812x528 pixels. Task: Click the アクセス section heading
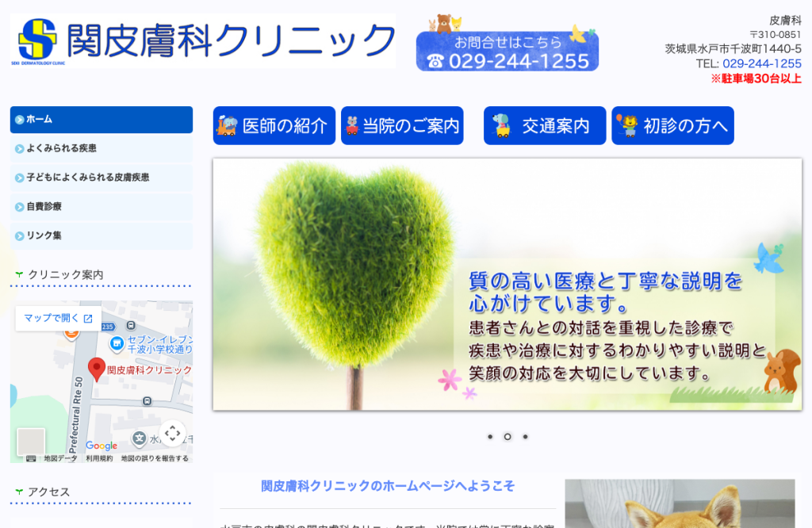click(48, 492)
